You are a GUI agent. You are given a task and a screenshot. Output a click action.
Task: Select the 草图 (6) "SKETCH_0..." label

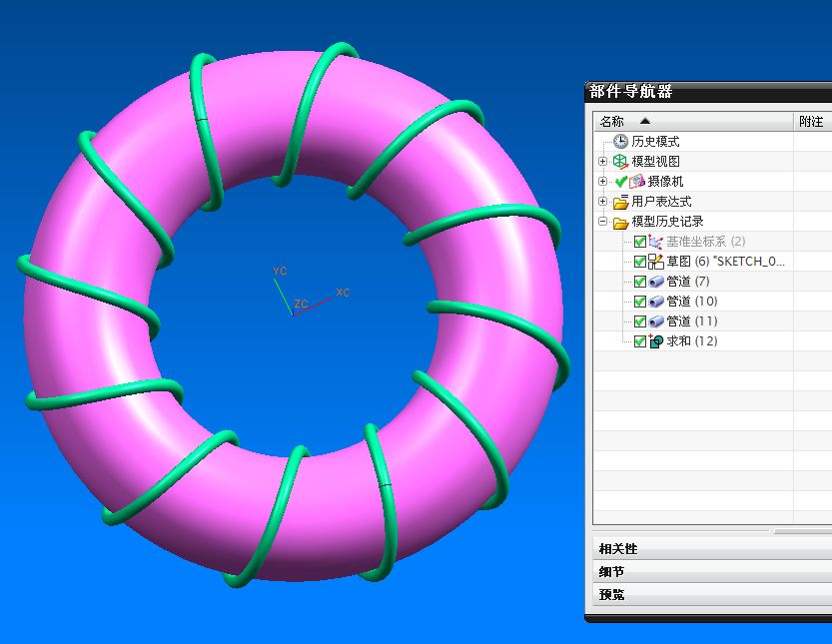click(x=725, y=262)
